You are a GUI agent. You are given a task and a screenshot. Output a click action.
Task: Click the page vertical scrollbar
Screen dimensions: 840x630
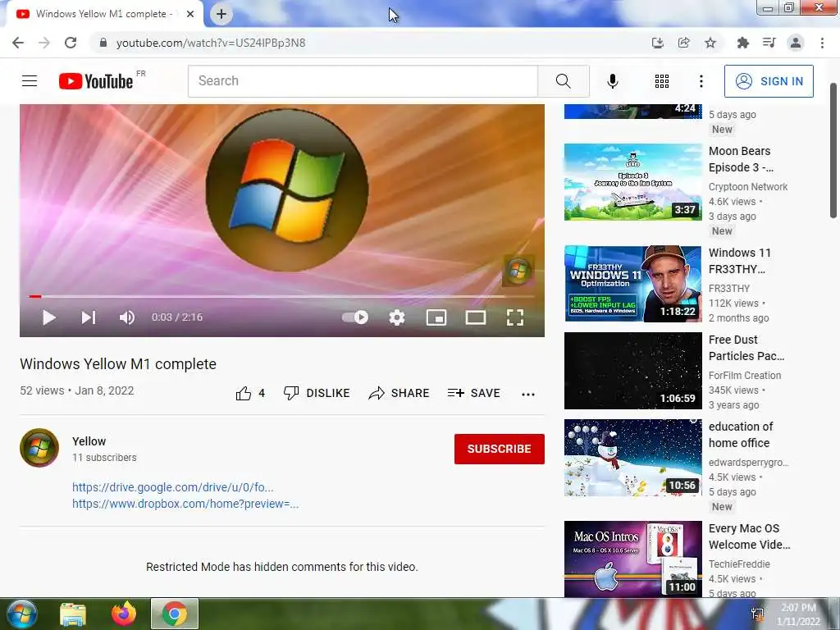click(833, 151)
